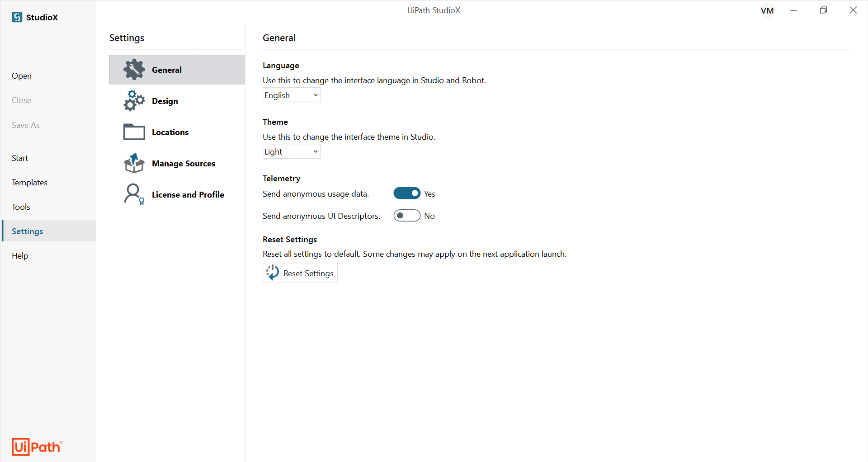Click the License and Profile user icon

134,194
